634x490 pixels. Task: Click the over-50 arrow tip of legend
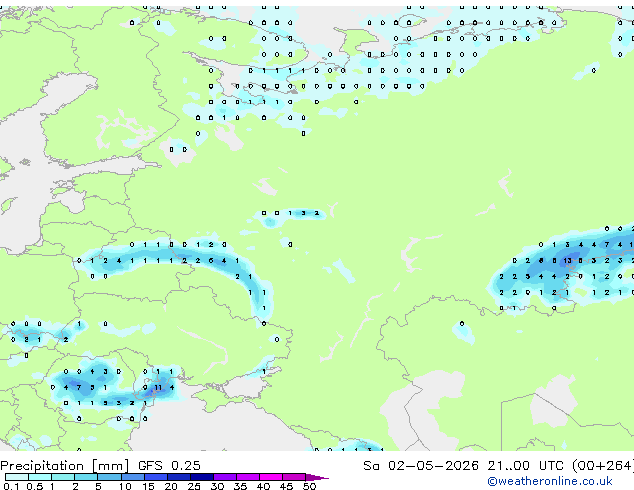pos(317,477)
